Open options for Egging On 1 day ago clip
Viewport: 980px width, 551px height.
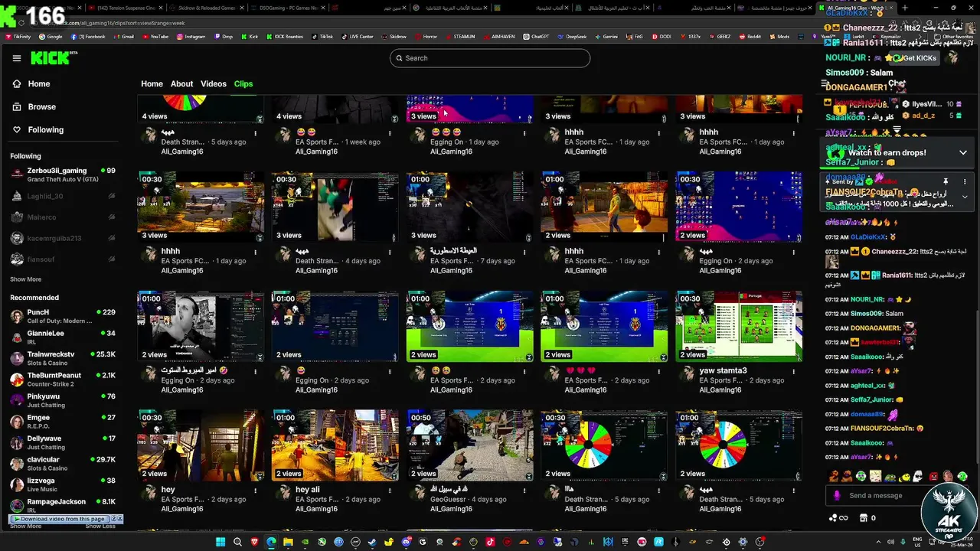[x=524, y=133]
